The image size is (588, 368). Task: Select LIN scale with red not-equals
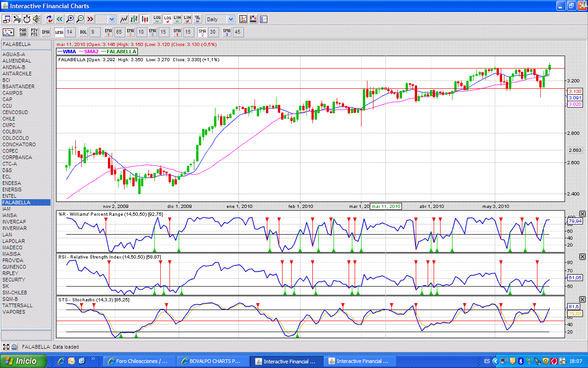click(x=187, y=19)
